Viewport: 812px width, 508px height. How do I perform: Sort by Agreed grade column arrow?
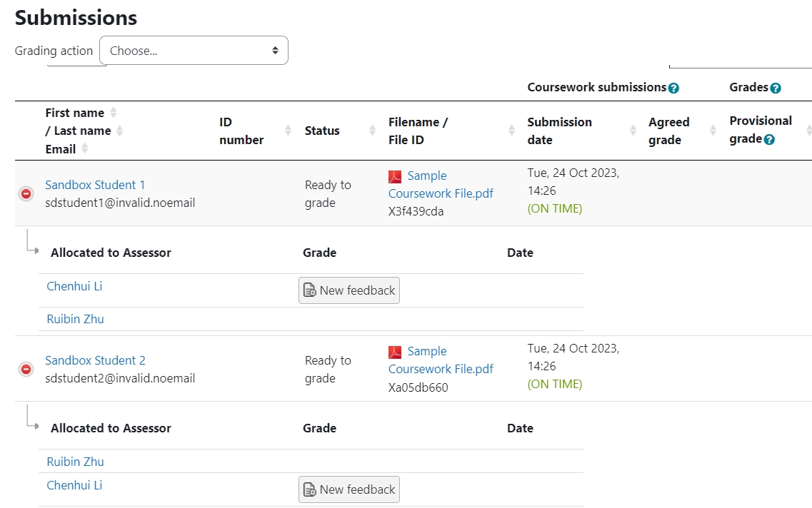click(711, 131)
